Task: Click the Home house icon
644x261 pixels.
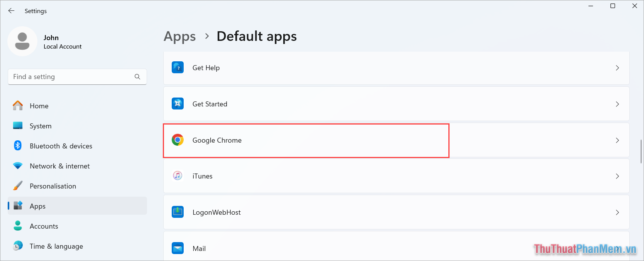Action: tap(18, 106)
